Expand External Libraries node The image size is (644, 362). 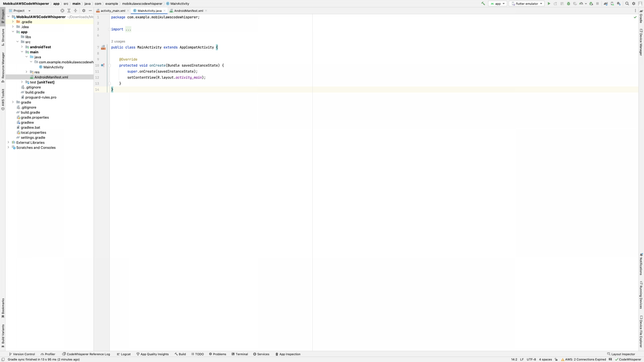8,142
